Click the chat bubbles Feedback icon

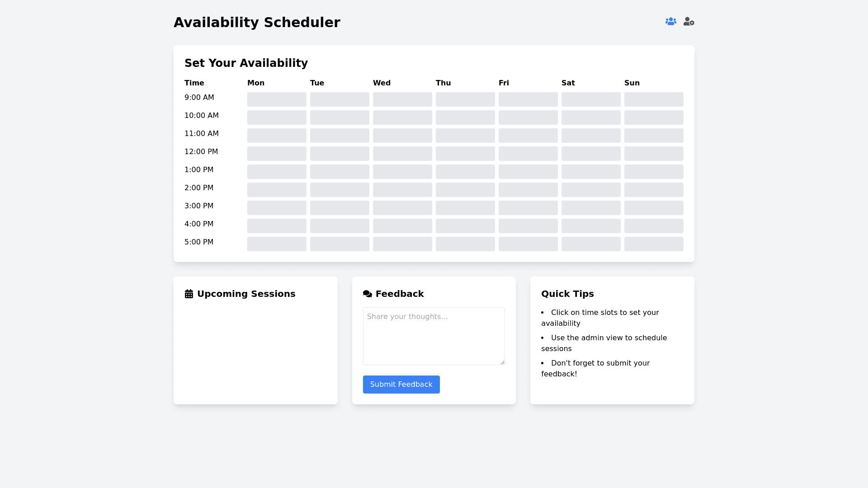pos(368,294)
